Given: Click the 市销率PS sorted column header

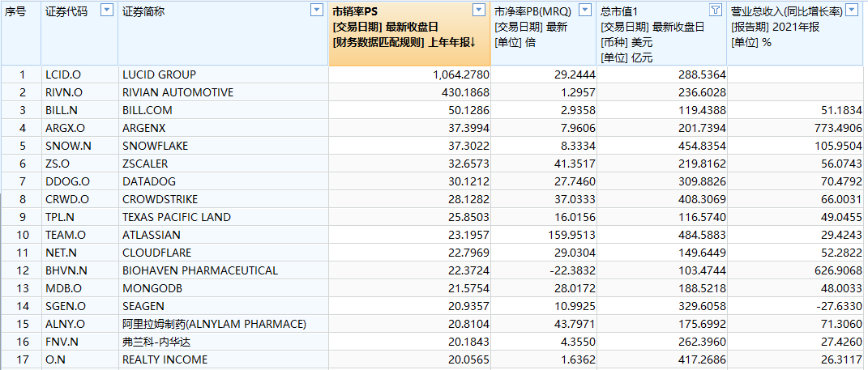Looking at the screenshot, I should tap(404, 32).
